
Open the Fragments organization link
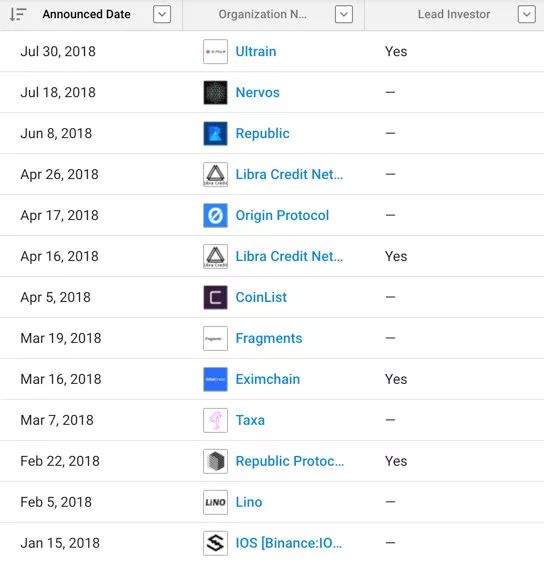coord(269,338)
